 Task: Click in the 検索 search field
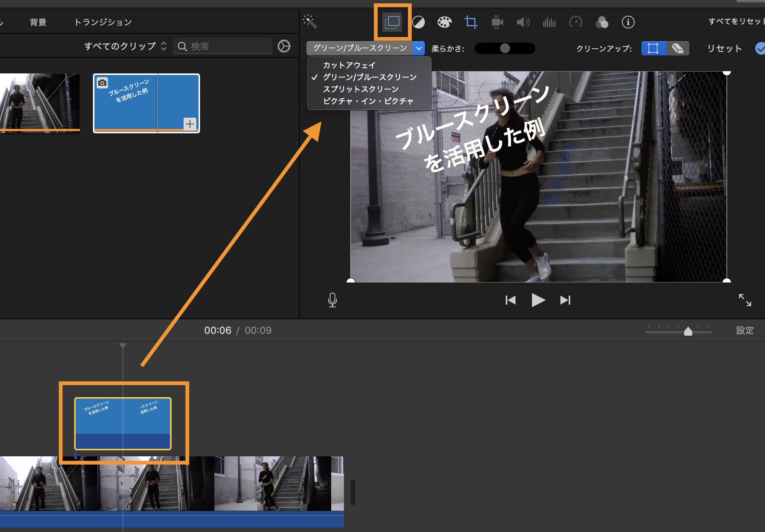223,46
